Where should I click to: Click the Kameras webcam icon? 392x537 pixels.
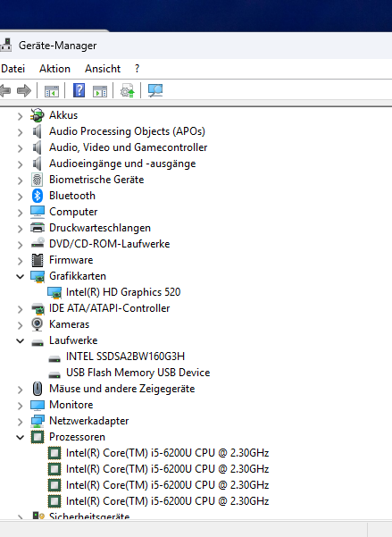point(37,324)
